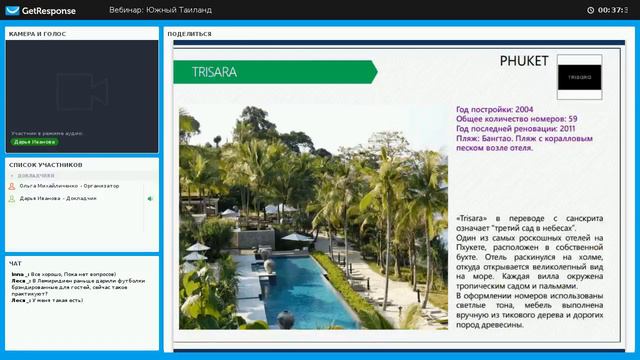Click the organizer avatar icon next to Ольга Михайличенко

pos(12,186)
